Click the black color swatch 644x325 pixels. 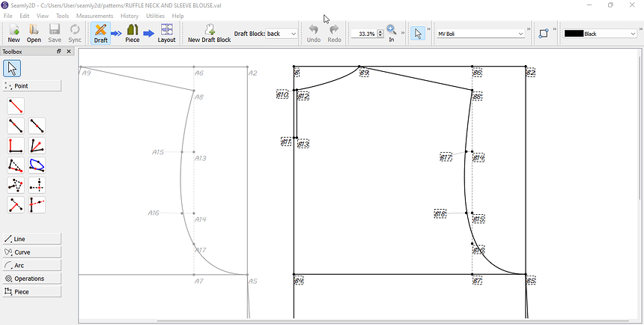(574, 34)
